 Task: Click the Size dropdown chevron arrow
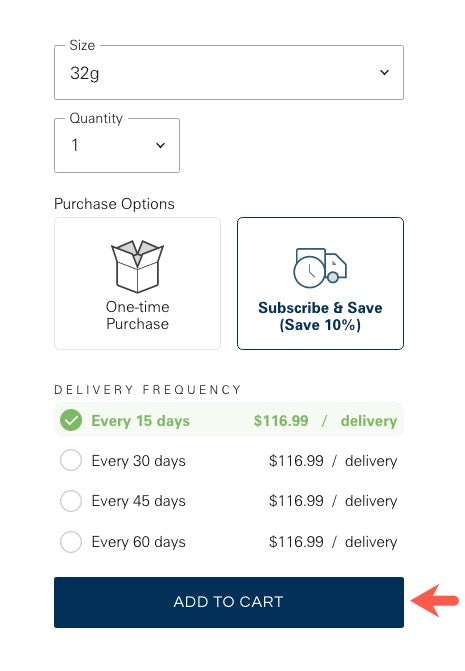pyautogui.click(x=385, y=72)
